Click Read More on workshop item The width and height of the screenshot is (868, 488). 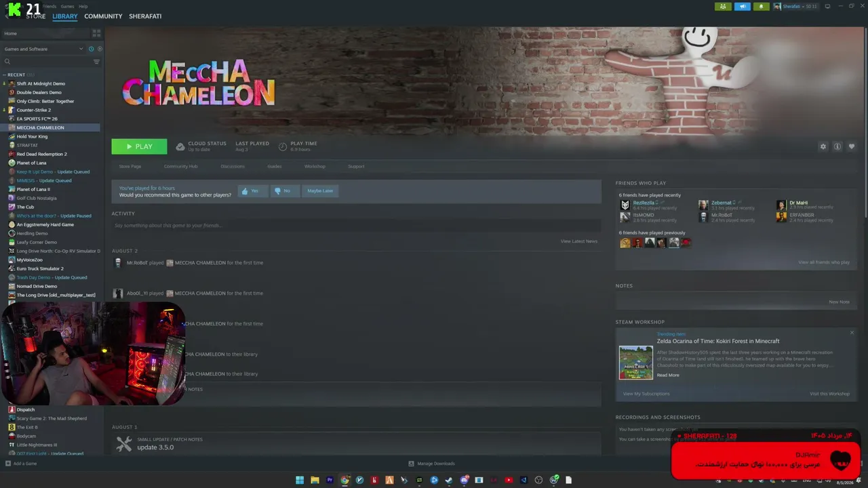[x=668, y=375]
